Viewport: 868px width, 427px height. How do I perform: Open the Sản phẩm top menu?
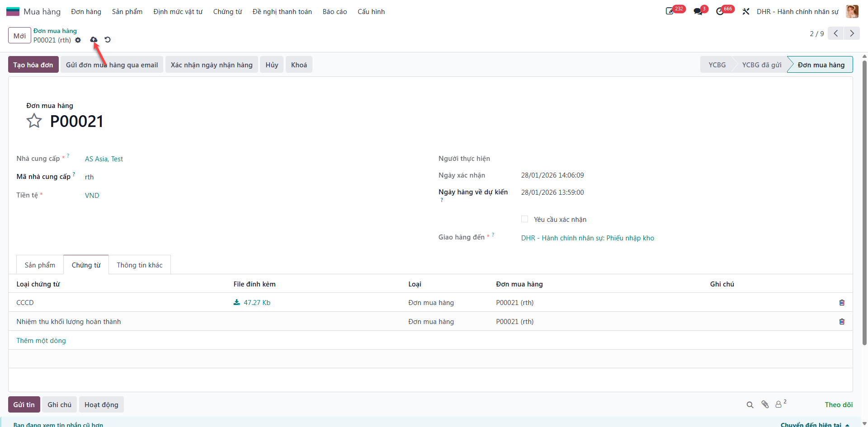point(127,12)
